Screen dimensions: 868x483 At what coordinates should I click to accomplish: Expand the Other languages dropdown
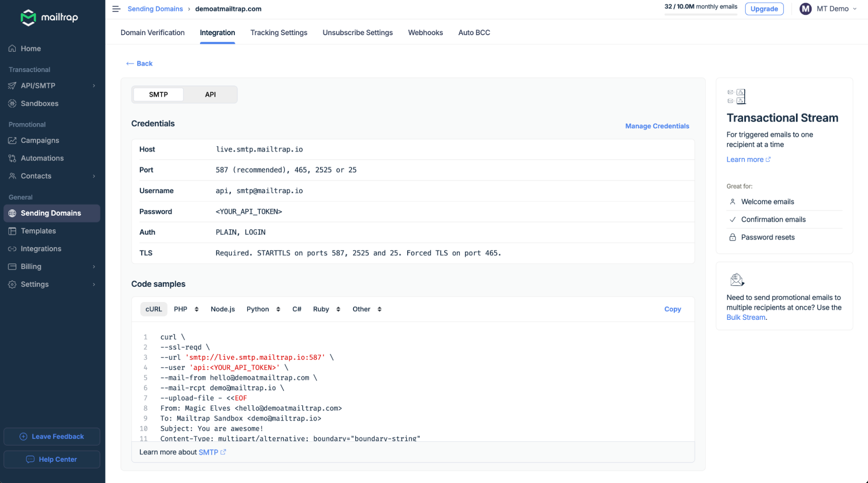tap(367, 309)
